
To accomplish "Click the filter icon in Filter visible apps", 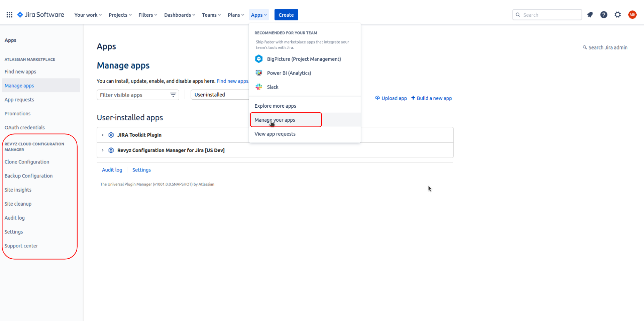I will click(173, 94).
